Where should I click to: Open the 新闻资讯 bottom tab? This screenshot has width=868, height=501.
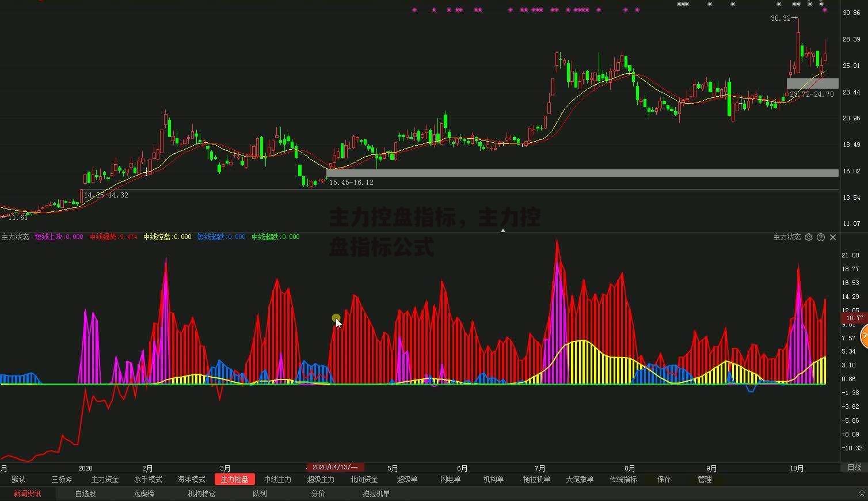click(x=28, y=494)
